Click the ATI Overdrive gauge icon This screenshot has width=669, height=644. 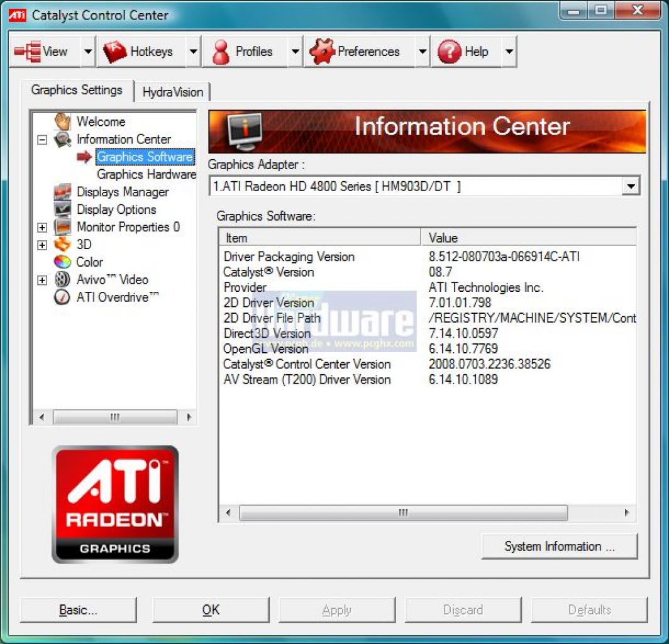(x=62, y=297)
